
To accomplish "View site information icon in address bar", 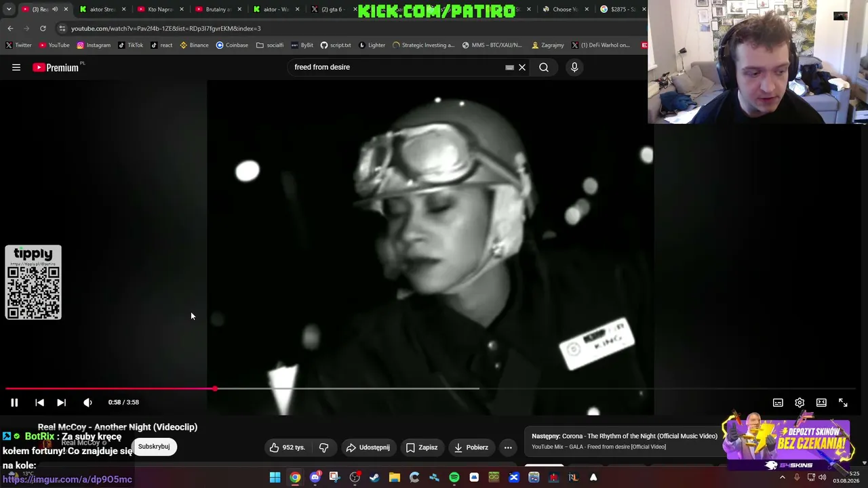I will click(62, 28).
